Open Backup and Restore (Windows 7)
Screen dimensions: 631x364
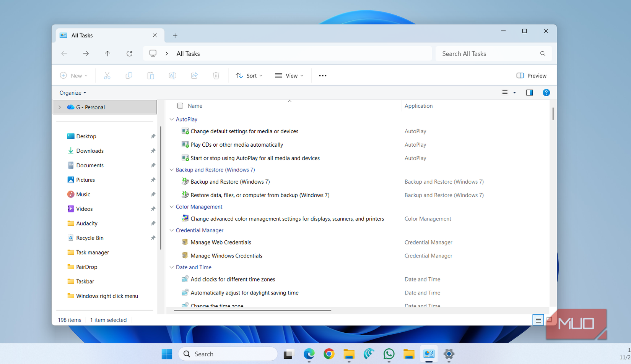click(230, 181)
